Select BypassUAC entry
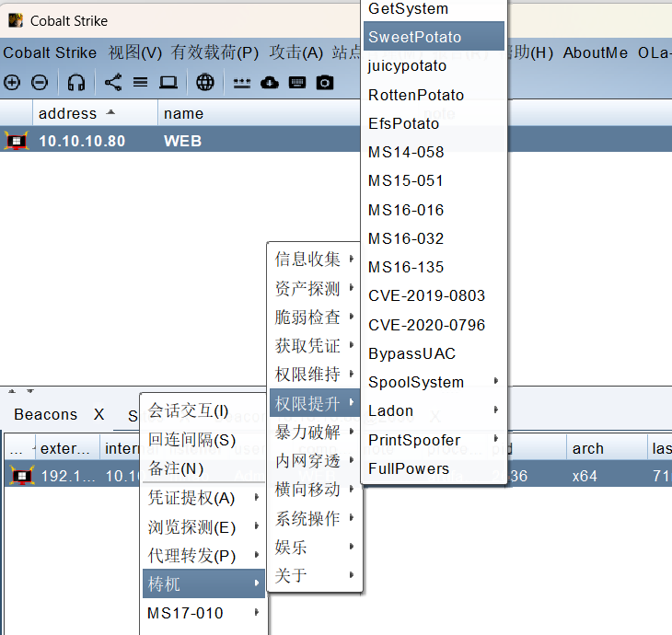 [x=434, y=353]
